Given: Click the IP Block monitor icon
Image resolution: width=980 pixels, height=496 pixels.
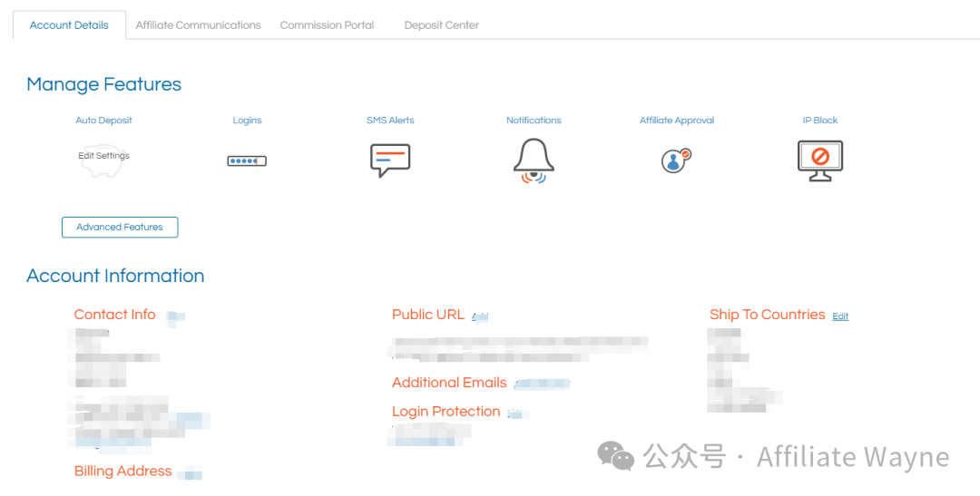Looking at the screenshot, I should pyautogui.click(x=820, y=160).
